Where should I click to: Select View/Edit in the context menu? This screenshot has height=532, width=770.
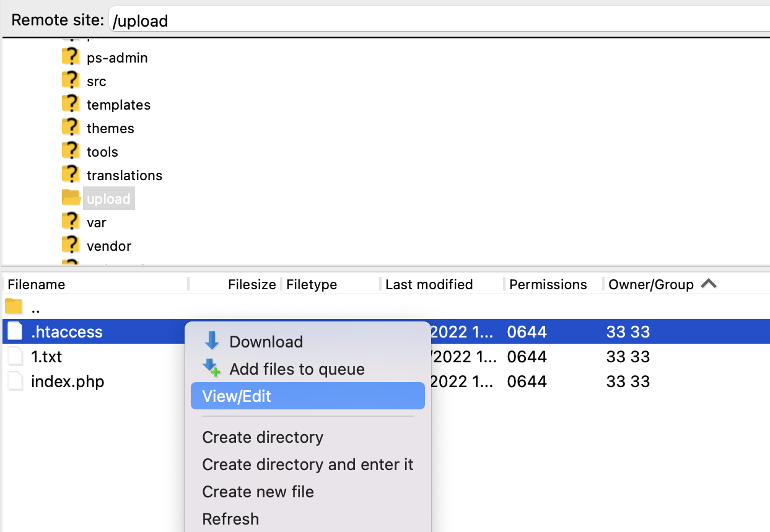[x=308, y=396]
